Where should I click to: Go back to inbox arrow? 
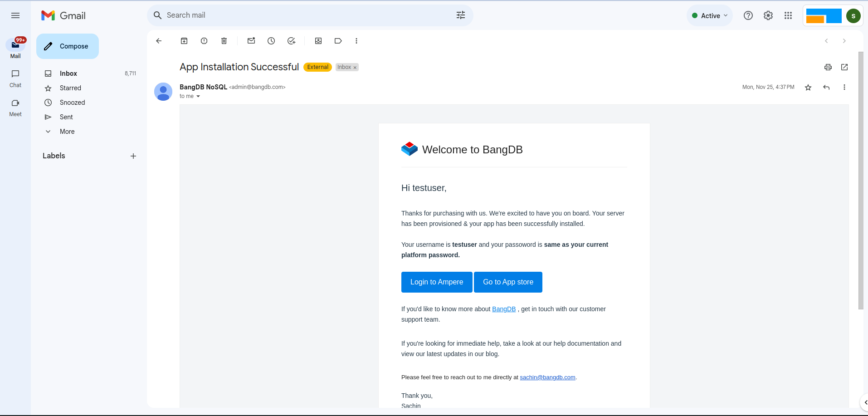[159, 41]
